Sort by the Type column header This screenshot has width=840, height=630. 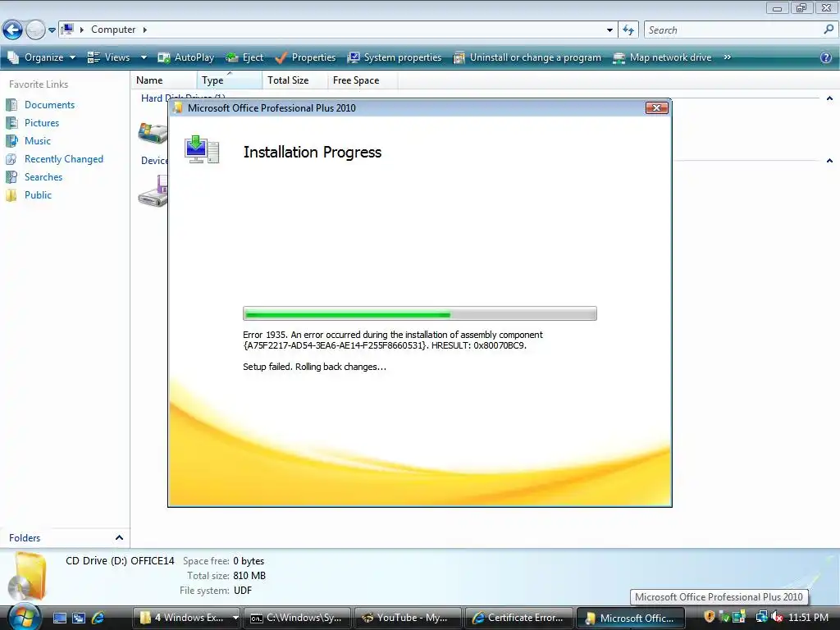[x=230, y=80]
